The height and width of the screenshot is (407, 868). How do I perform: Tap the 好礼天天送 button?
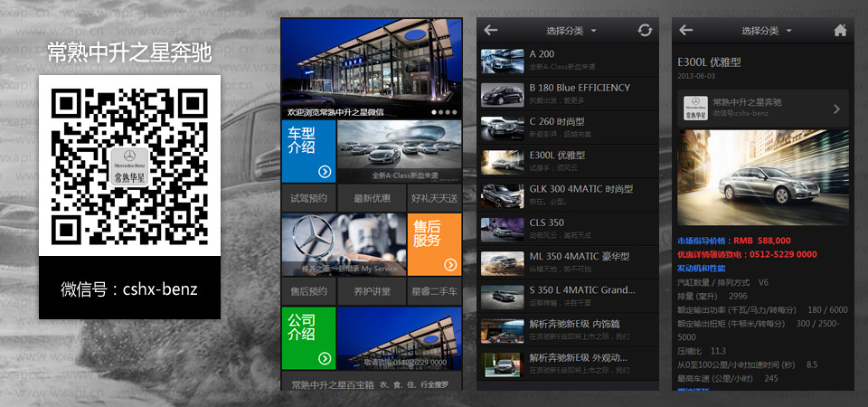[435, 198]
